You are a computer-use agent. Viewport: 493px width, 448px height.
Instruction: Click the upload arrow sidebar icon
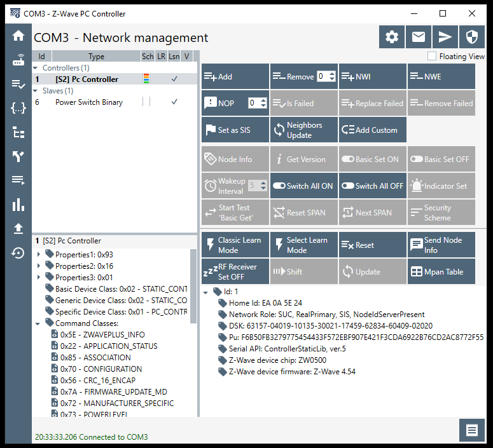point(18,229)
